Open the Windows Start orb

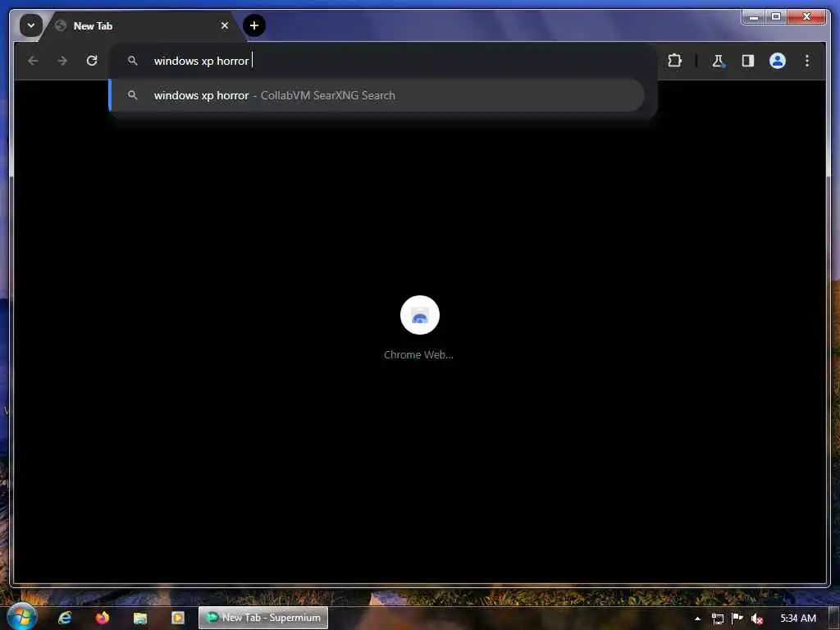click(21, 617)
